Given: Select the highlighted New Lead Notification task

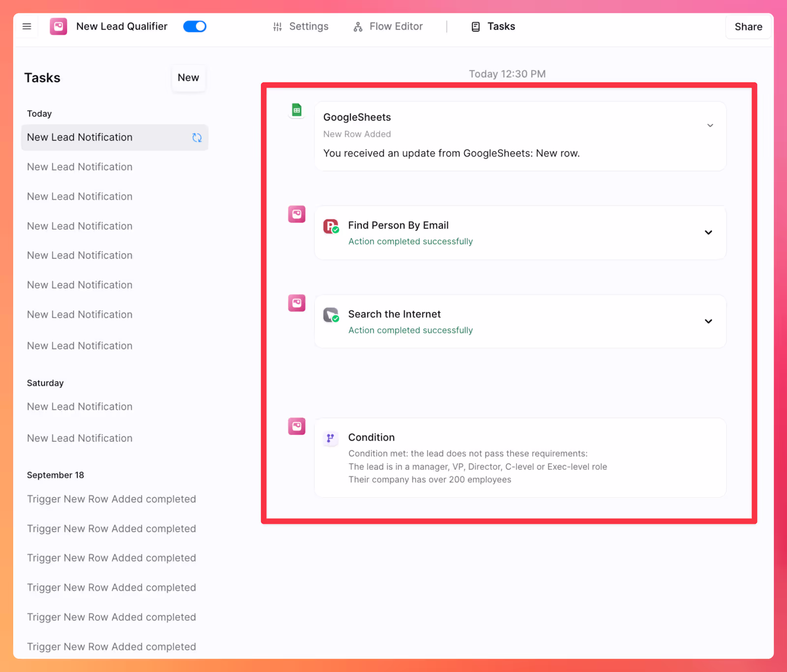Looking at the screenshot, I should 115,138.
